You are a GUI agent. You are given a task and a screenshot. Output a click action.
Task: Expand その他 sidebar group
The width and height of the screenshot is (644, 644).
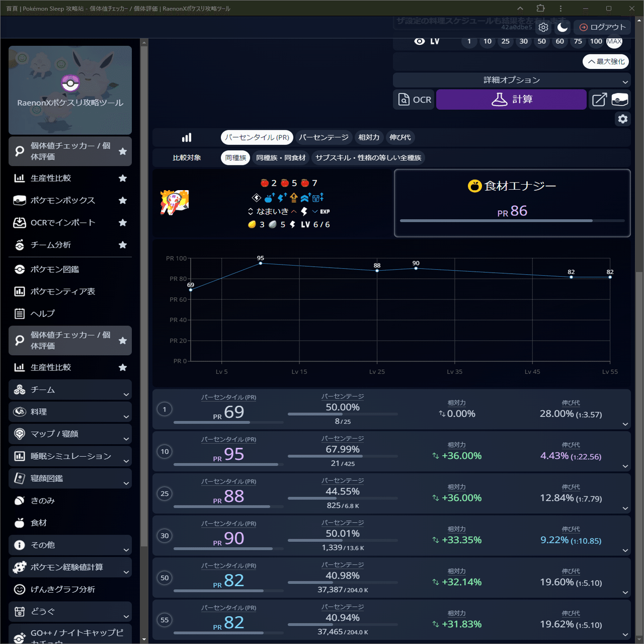pos(70,545)
